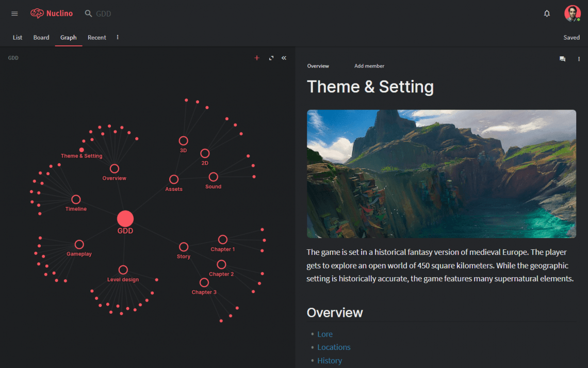Screen dimensions: 588x368
Task: Select the GDD node in the graph
Action: tap(125, 218)
